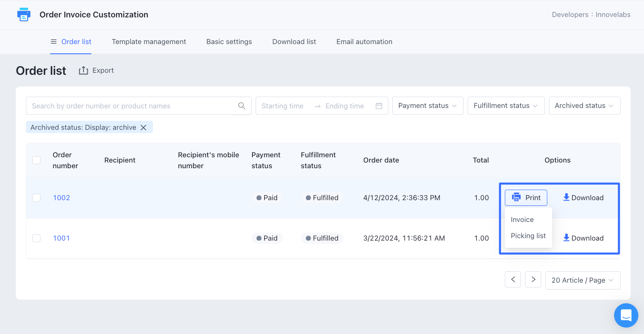This screenshot has width=644, height=334.
Task: Expand the Fulfillment status dropdown
Action: coord(506,106)
